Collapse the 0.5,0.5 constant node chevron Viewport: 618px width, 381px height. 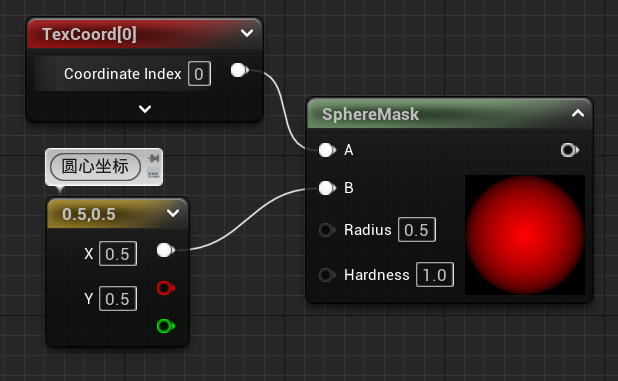173,213
